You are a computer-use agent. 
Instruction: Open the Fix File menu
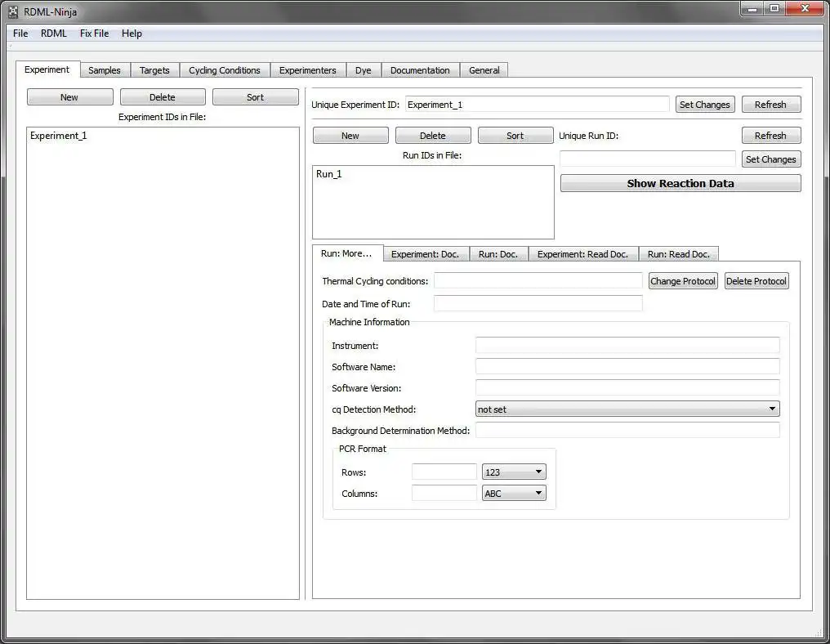94,34
